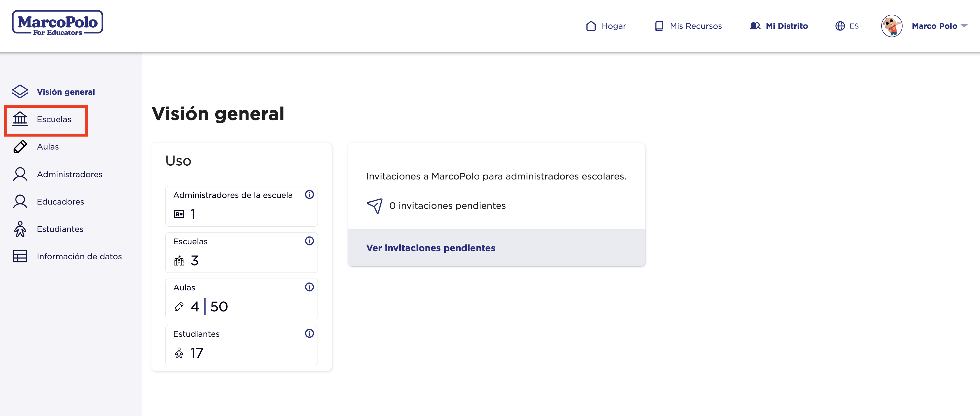Go to Escuelas in the sidebar
The width and height of the screenshot is (980, 416).
coord(54,119)
